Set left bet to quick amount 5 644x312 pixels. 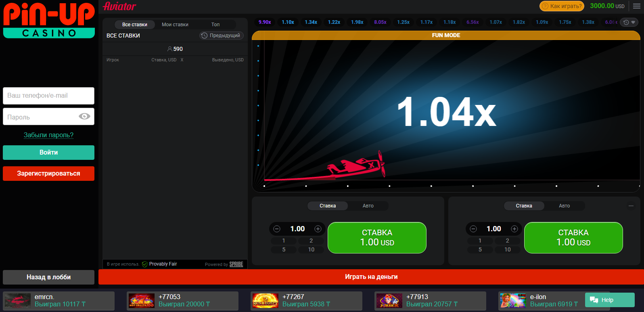coord(284,249)
